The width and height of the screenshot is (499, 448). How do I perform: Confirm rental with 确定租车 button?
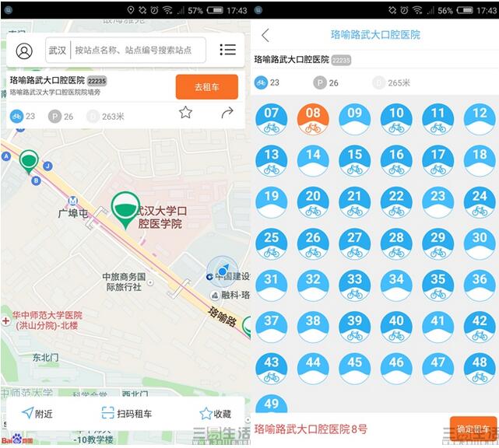click(x=473, y=429)
